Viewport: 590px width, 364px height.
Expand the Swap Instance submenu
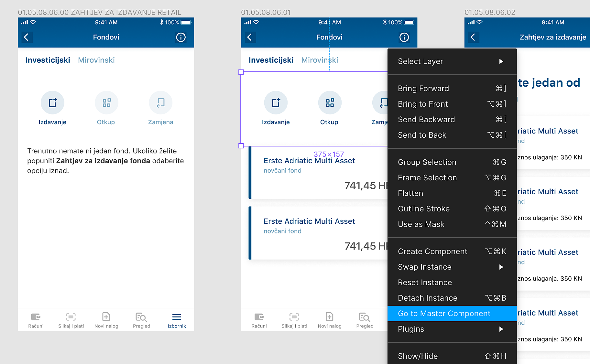point(452,267)
